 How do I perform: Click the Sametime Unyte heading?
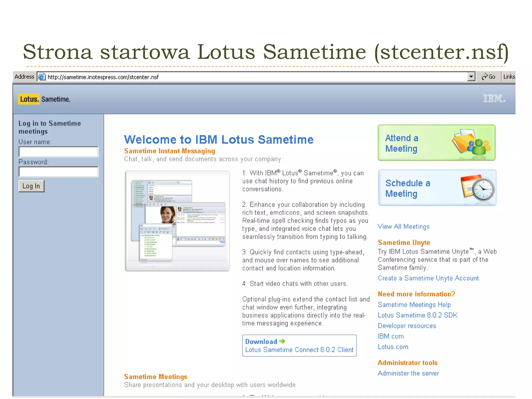pos(404,243)
